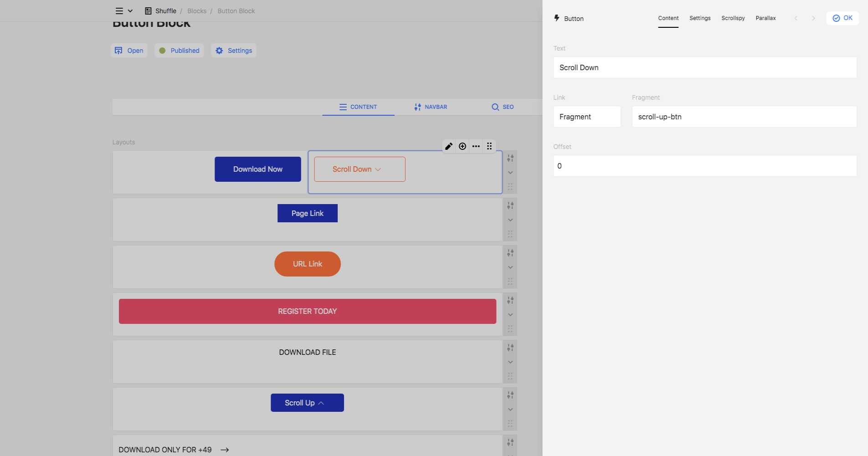Open the hamburger menu icon in top bar

pyautogui.click(x=119, y=11)
